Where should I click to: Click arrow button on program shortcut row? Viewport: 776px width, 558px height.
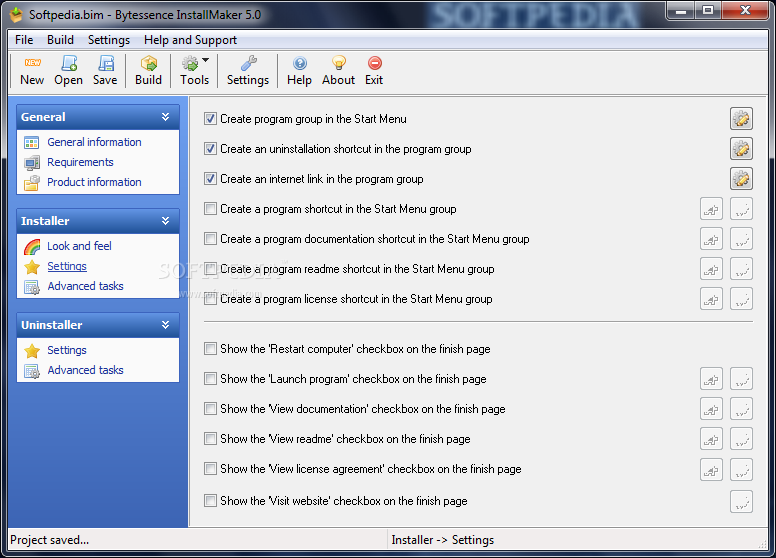tap(711, 209)
